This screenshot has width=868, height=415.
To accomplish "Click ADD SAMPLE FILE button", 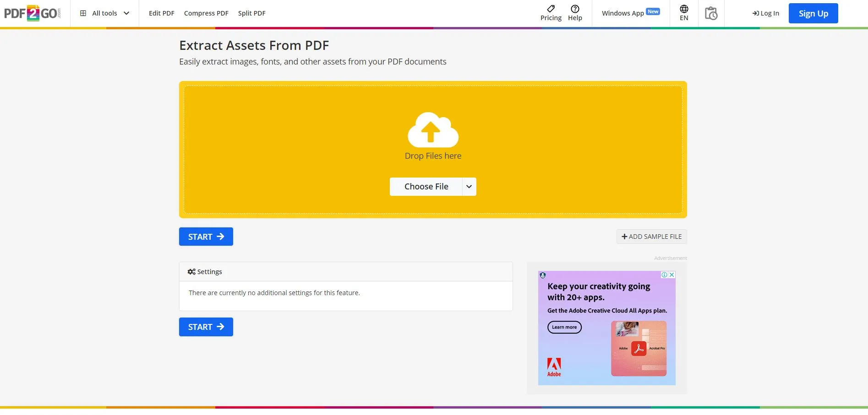I will pos(651,237).
